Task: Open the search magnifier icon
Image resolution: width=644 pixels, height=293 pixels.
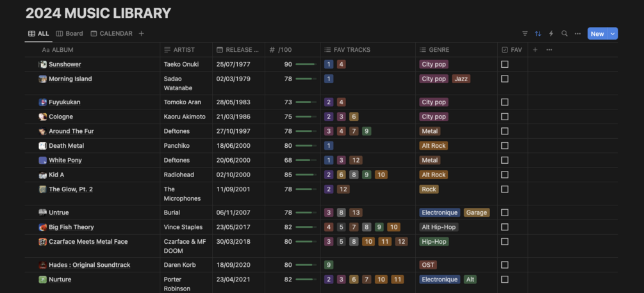Action: click(565, 34)
